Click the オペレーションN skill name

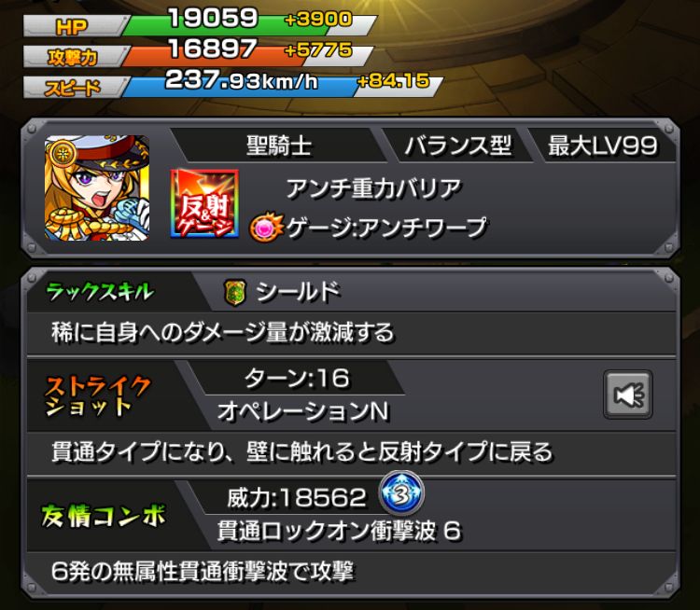(303, 411)
